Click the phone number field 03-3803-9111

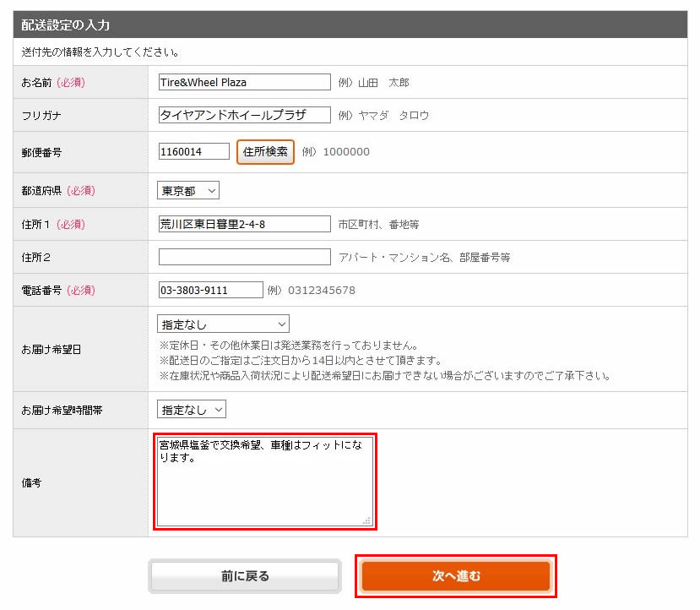pyautogui.click(x=209, y=288)
